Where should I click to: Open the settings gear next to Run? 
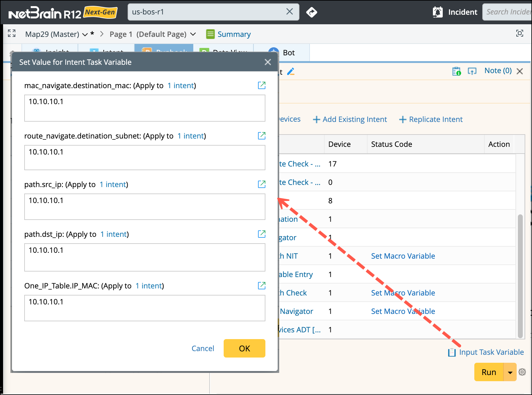[x=522, y=372]
